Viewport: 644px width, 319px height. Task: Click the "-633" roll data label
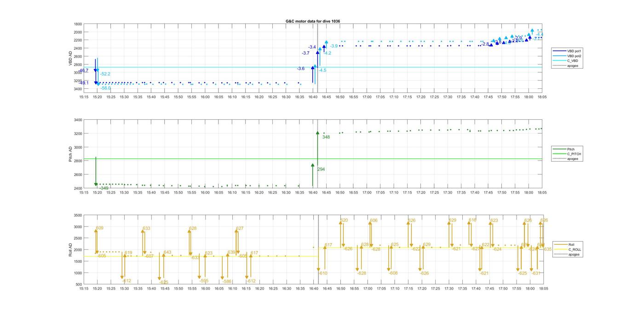pos(195,258)
